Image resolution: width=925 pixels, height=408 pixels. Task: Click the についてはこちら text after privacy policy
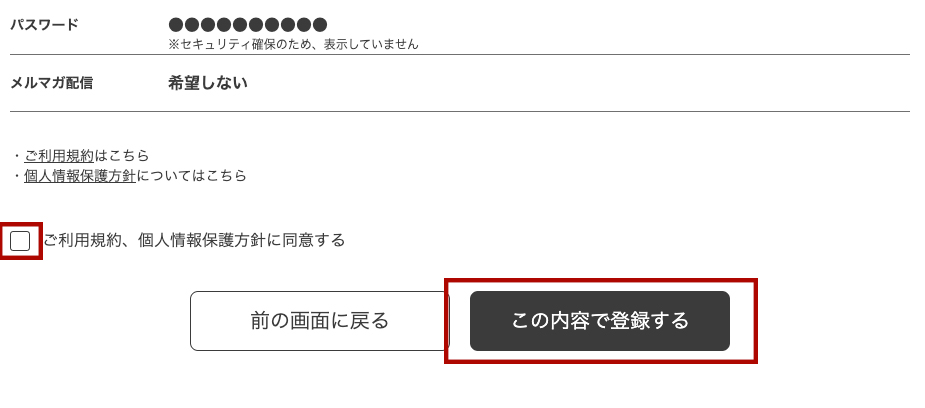click(x=191, y=175)
